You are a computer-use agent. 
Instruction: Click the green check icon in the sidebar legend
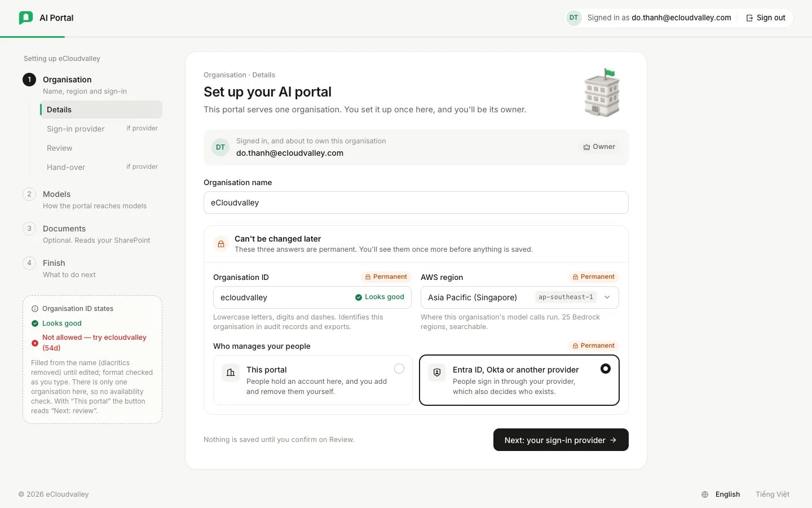35,323
